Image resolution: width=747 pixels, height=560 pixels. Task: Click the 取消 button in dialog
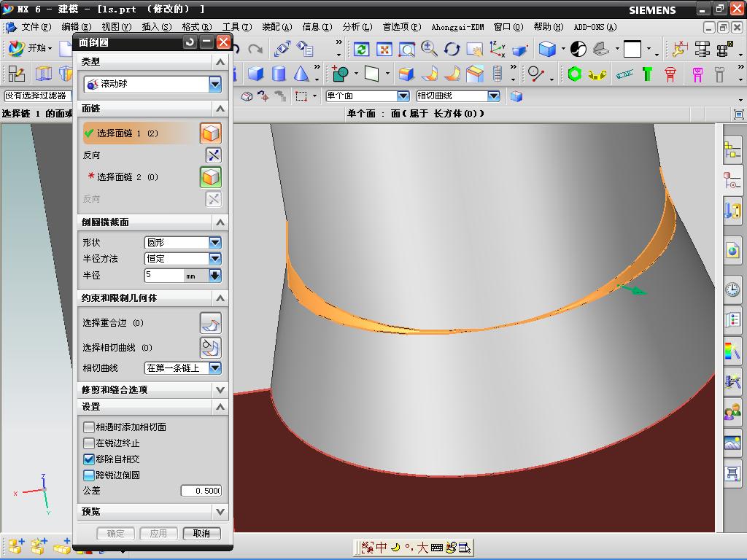click(201, 534)
